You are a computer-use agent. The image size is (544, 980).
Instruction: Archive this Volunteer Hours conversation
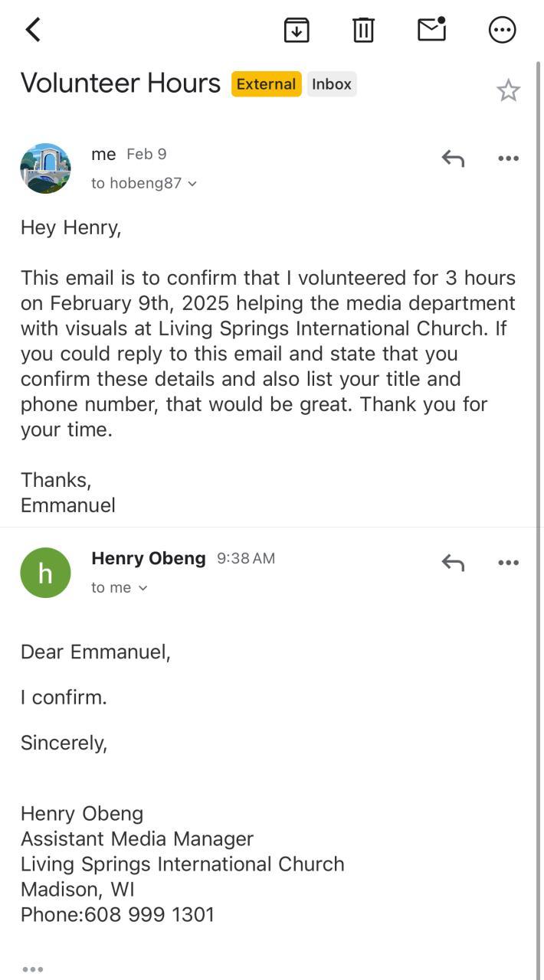[297, 30]
